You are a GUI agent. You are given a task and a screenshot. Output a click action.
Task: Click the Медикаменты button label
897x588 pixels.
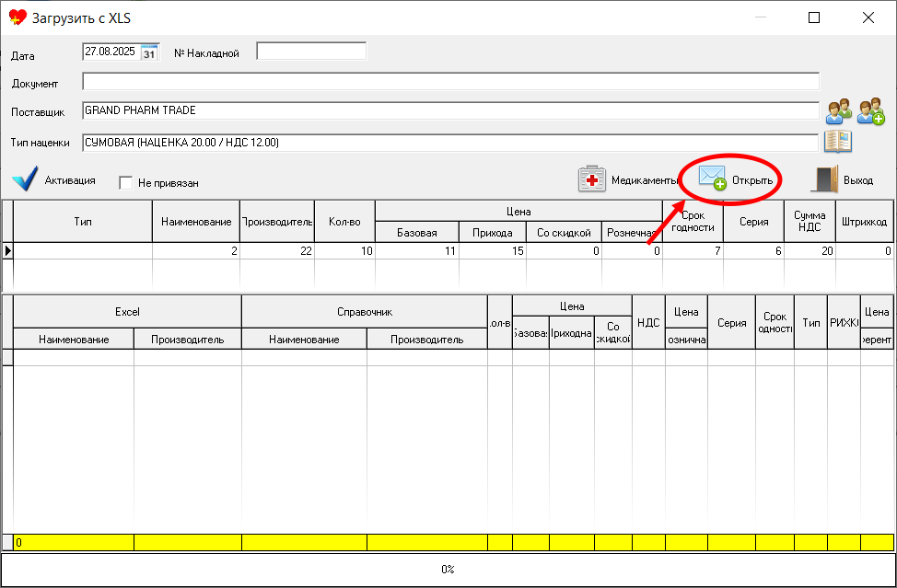coord(644,180)
